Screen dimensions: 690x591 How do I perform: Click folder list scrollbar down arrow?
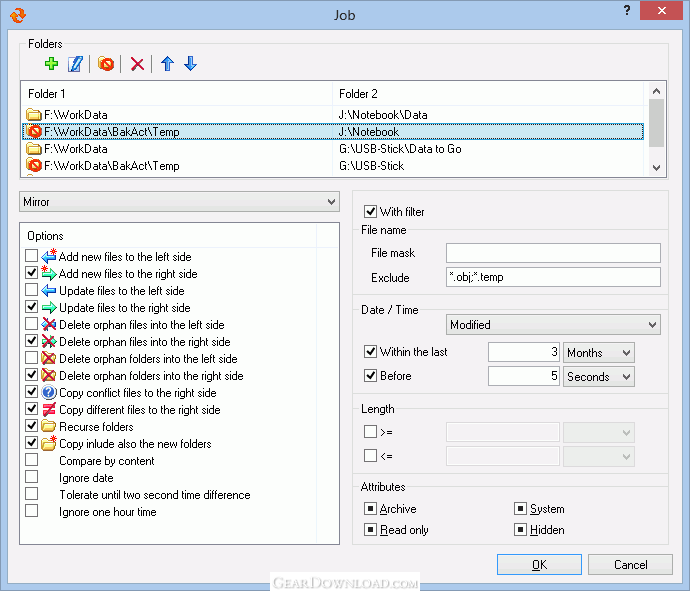[x=657, y=168]
